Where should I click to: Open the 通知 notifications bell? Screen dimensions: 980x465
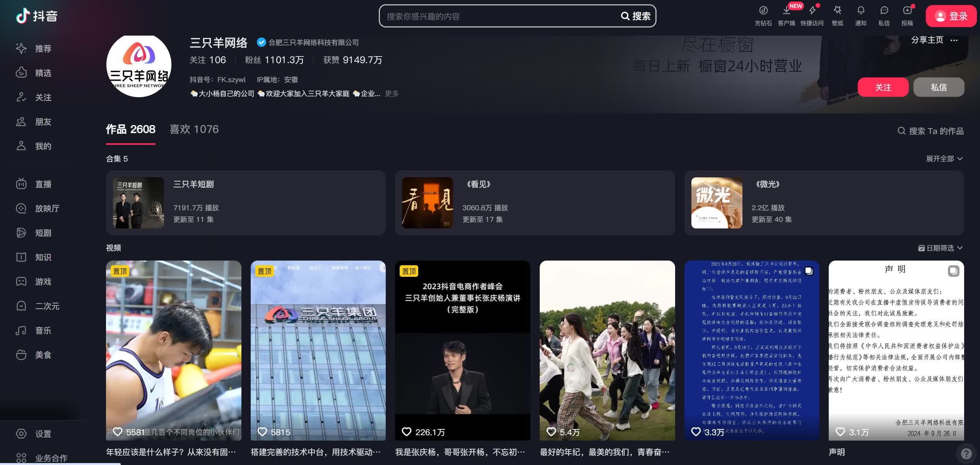861,15
